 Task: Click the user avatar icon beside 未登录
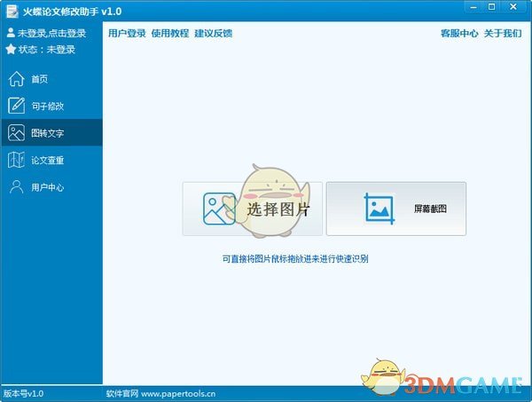click(11, 33)
